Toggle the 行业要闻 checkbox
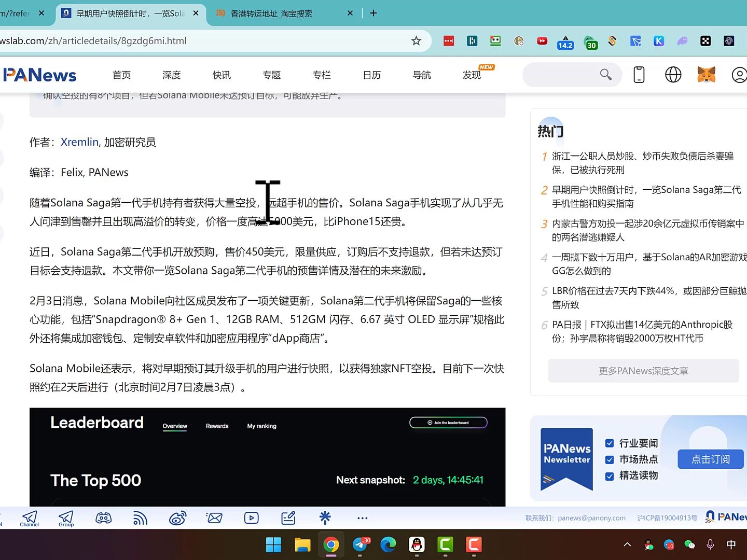This screenshot has width=747, height=560. pos(610,443)
